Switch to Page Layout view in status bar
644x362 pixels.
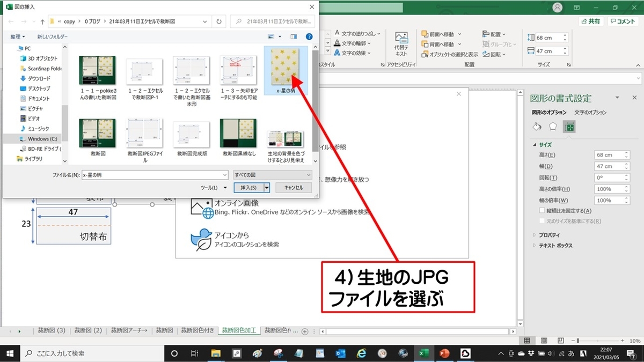pyautogui.click(x=544, y=341)
